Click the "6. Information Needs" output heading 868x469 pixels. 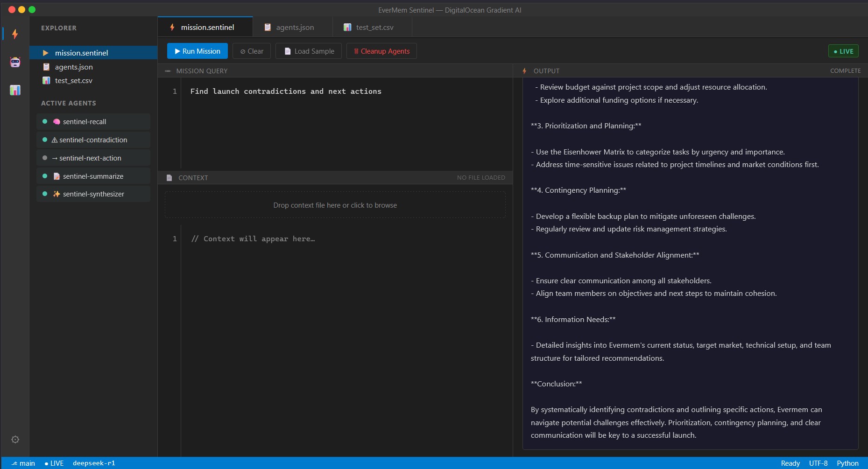point(573,320)
